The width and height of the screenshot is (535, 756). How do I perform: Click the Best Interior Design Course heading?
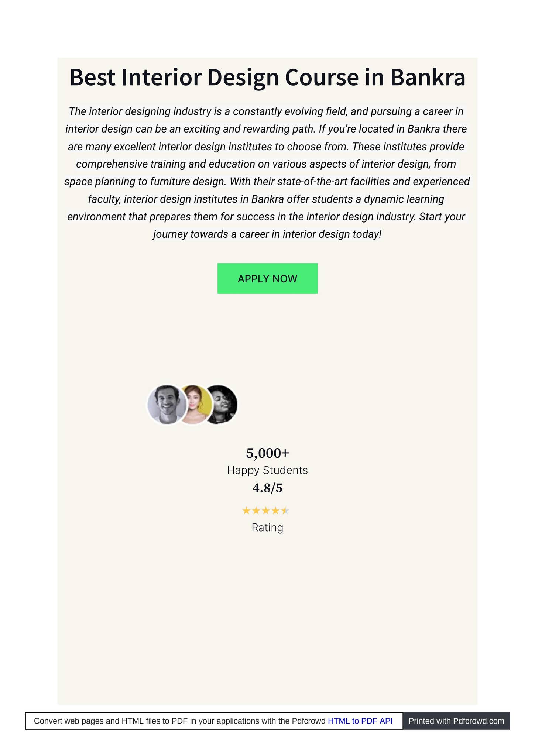pos(267,77)
